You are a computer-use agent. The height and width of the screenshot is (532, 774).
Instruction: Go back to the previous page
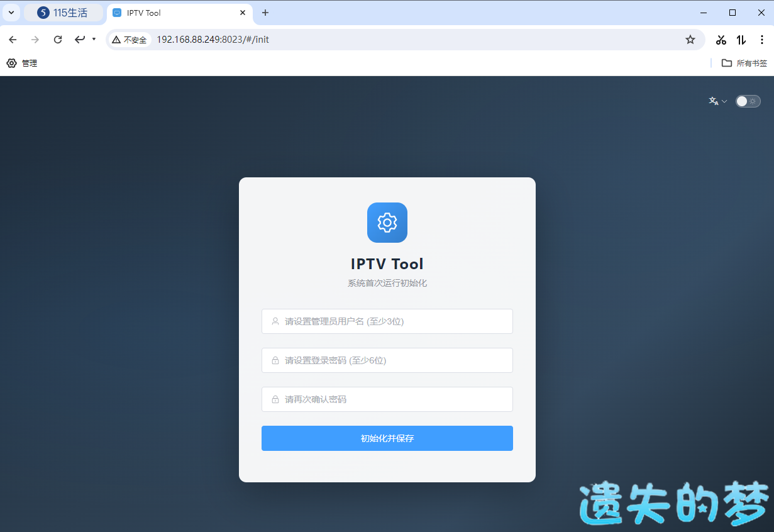tap(13, 40)
